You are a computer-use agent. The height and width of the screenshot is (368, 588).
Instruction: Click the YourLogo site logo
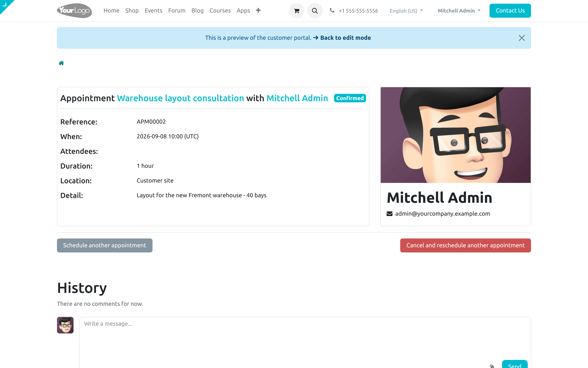pos(74,10)
